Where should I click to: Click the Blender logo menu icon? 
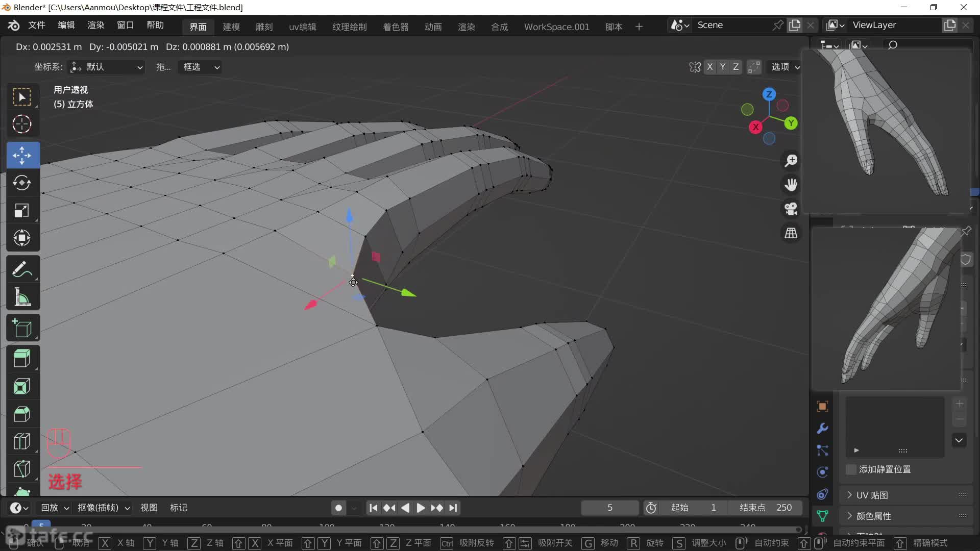pos(14,26)
